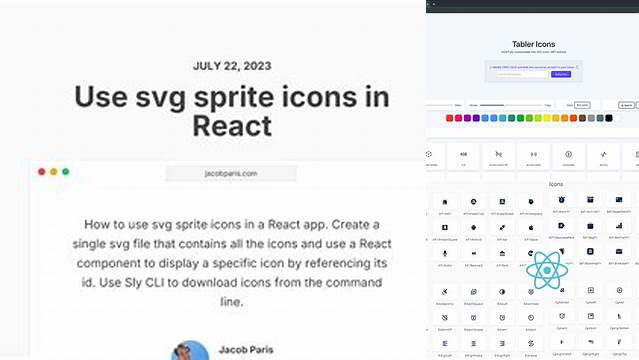This screenshot has width=639, height=360.
Task: Click the author name Jacob Paris
Action: [246, 349]
